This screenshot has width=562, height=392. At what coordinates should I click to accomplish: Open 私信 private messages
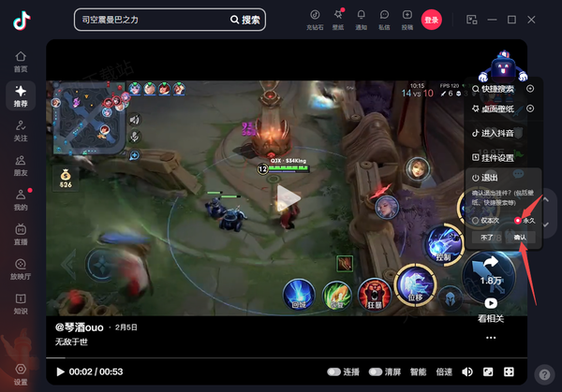[384, 20]
